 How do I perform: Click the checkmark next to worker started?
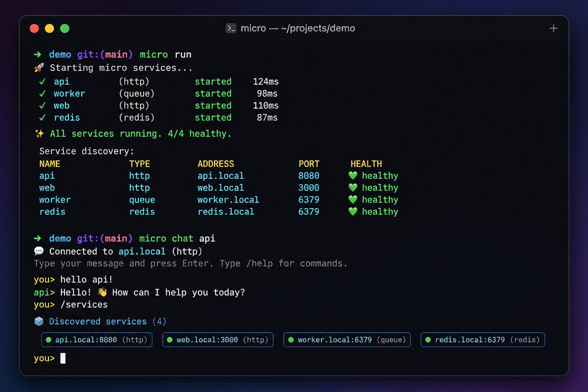click(43, 94)
